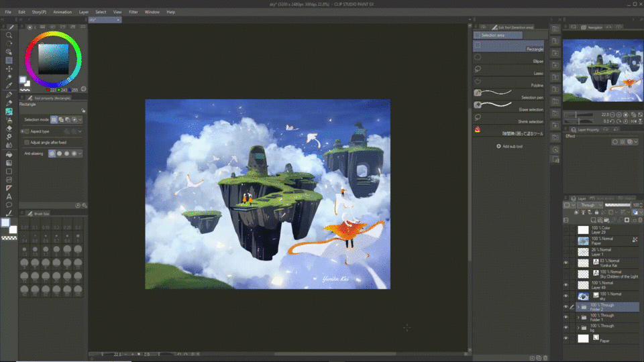
Task: Select the Zoom magnifier tool
Action: (9, 34)
